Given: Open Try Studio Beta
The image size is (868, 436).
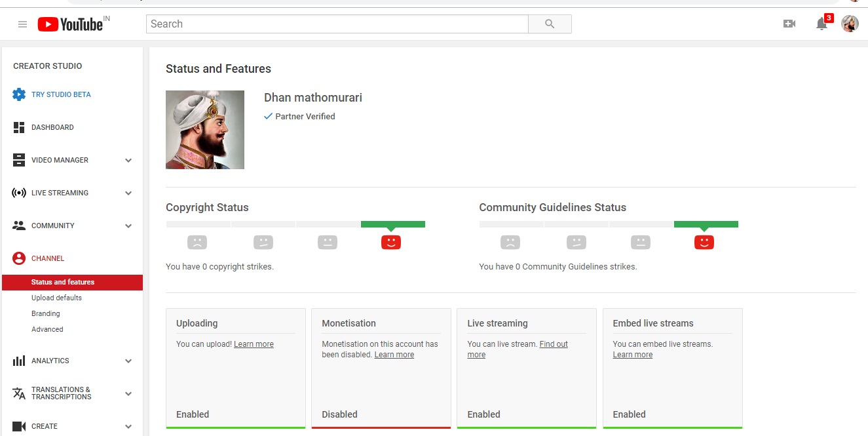Looking at the screenshot, I should (61, 94).
